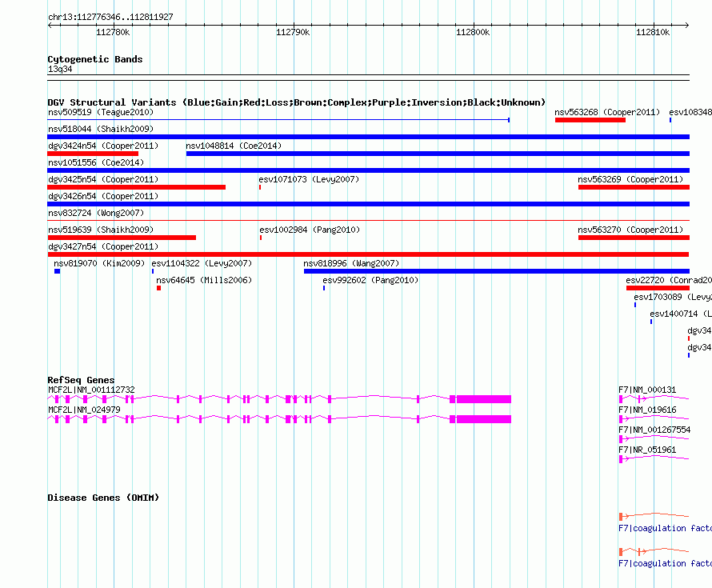
Task: Click the 112790k ruler tick label
Action: click(x=293, y=32)
